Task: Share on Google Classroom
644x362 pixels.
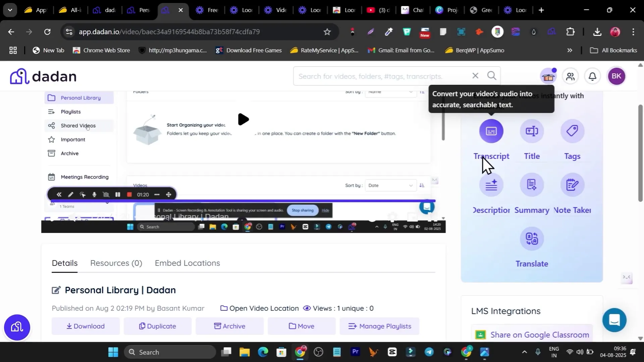Action: click(532, 335)
